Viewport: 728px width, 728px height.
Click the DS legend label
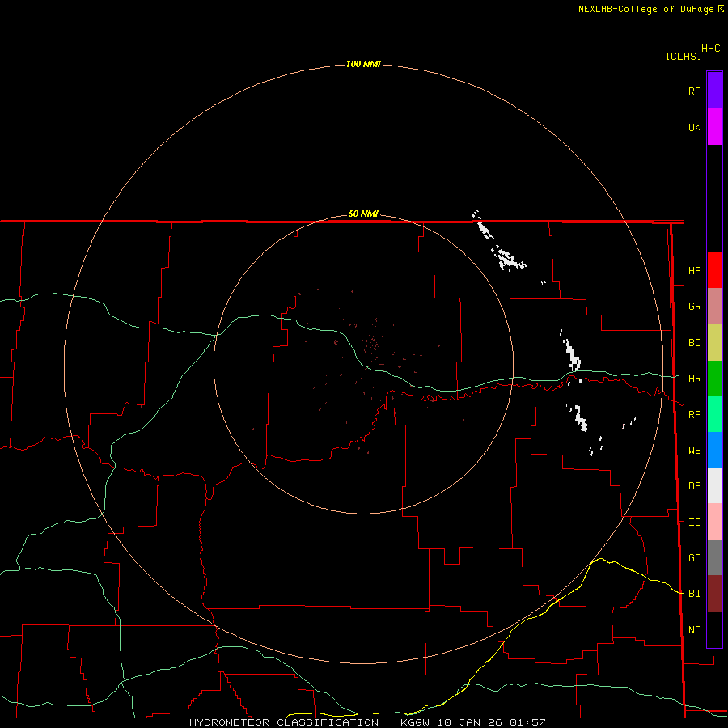click(694, 486)
